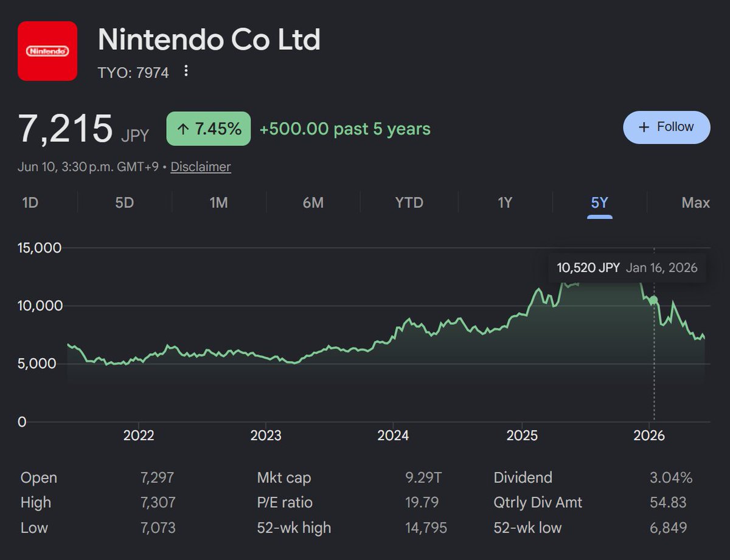Viewport: 730px width, 560px height.
Task: Switch chart to 5D range
Action: pos(124,202)
